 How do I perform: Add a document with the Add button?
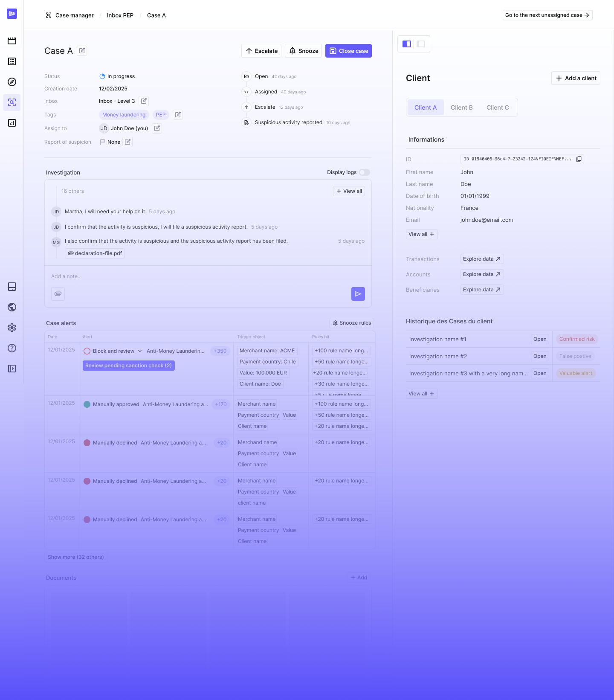pyautogui.click(x=359, y=578)
